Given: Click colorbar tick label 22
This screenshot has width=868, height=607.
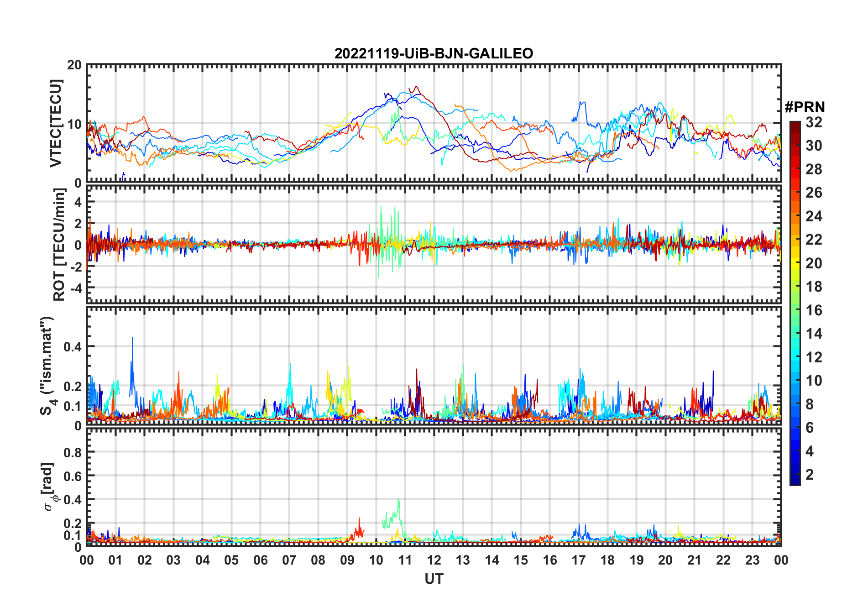Looking at the screenshot, I should [x=814, y=240].
